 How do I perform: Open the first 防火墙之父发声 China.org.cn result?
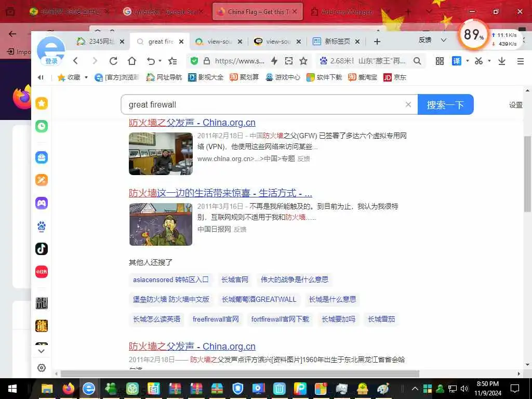click(x=192, y=123)
